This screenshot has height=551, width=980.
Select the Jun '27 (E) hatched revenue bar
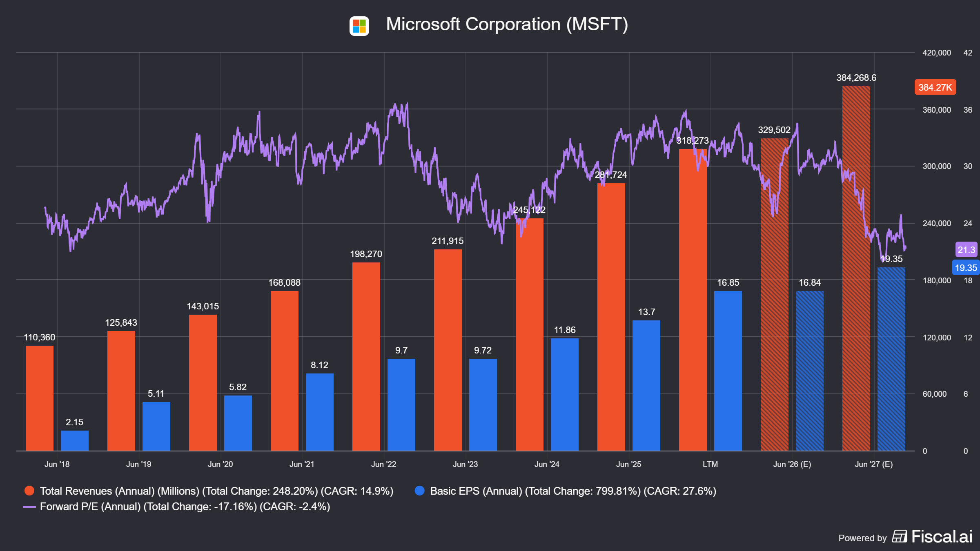856,269
